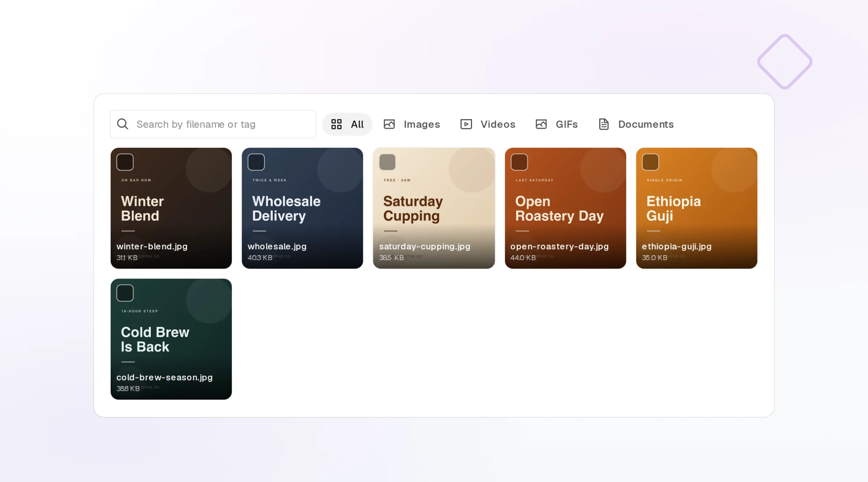The width and height of the screenshot is (868, 482).
Task: Click the saturday-cupping.jpg filename
Action: pyautogui.click(x=425, y=246)
